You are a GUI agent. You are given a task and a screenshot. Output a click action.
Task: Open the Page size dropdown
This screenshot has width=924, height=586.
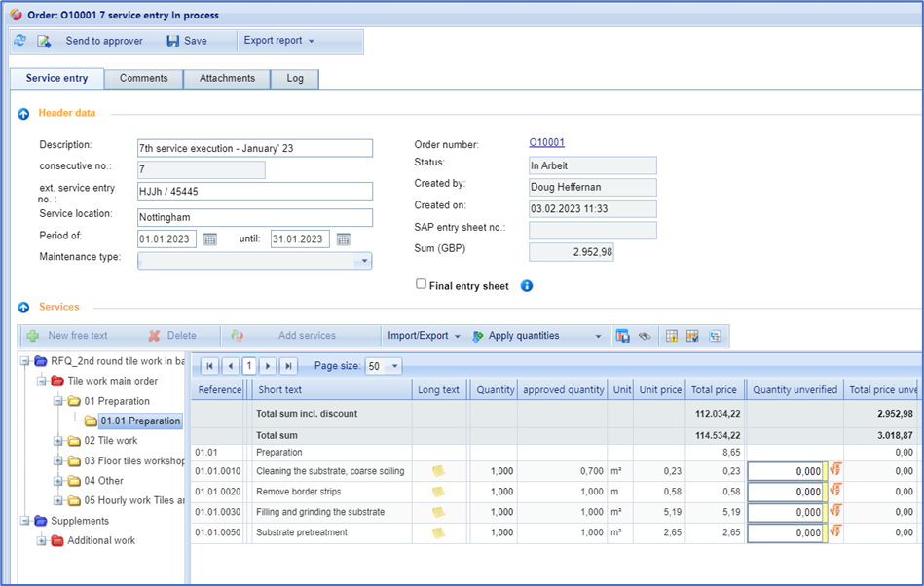pos(393,366)
